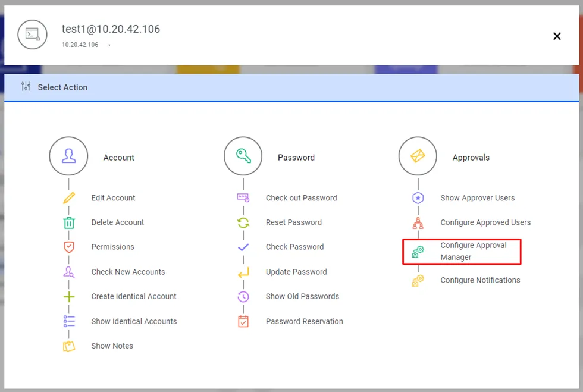The width and height of the screenshot is (583, 392).
Task: Click the Account category user circle icon
Action: coord(68,156)
